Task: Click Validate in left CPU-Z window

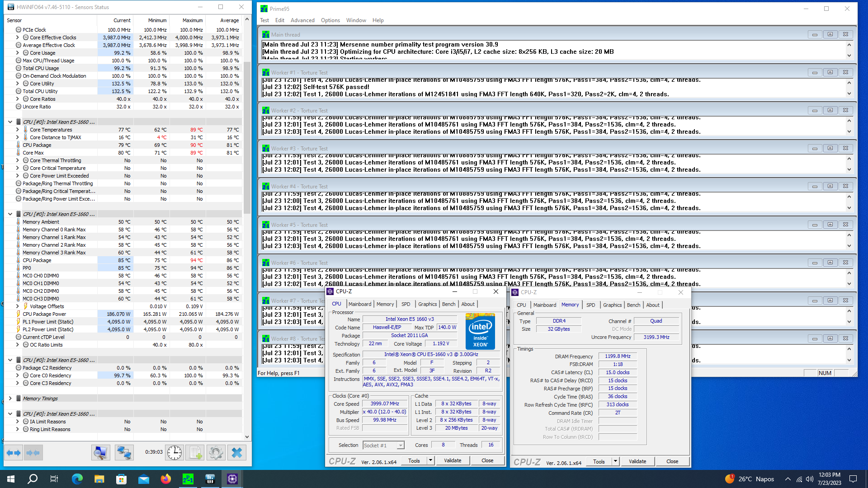Action: 453,460
